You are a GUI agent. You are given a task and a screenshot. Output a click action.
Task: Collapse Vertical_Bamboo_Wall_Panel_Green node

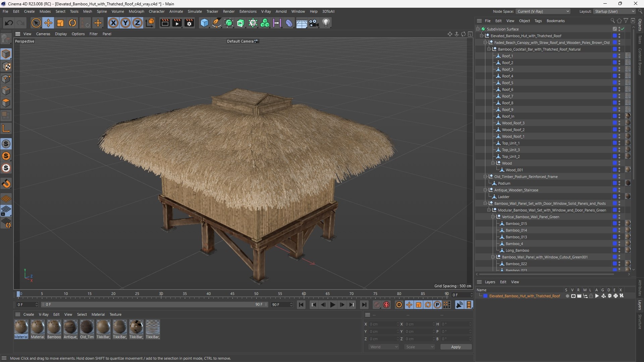tap(493, 217)
